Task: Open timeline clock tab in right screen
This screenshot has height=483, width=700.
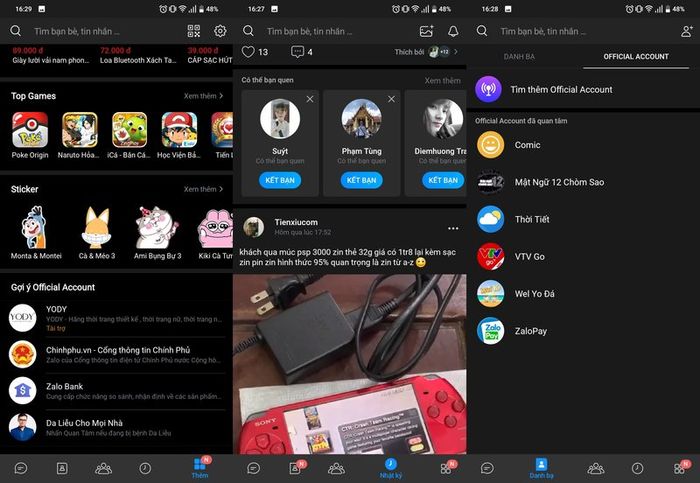Action: 638,468
